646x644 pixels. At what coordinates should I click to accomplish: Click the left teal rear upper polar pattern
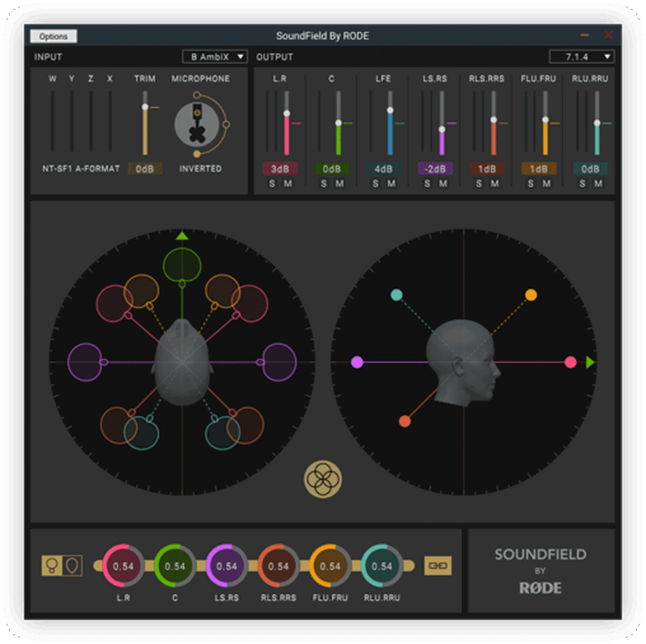pos(141,432)
